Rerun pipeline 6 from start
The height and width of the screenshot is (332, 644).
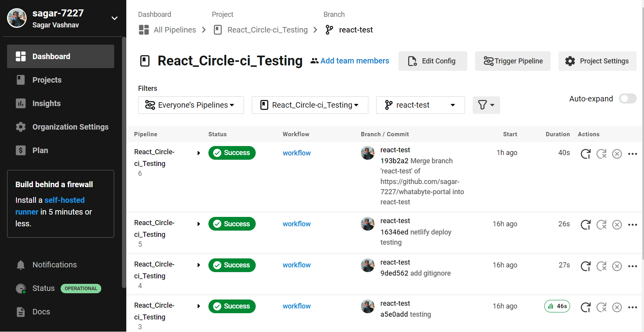click(585, 154)
